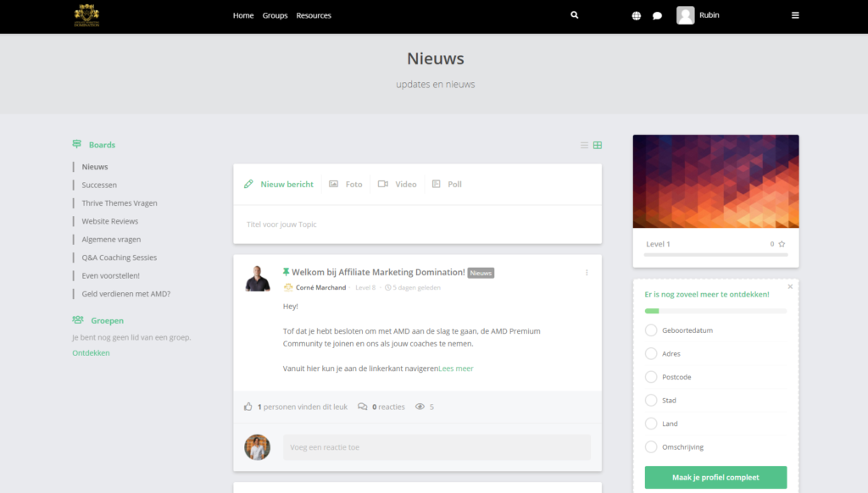Select the Video tab
868x493 pixels.
pyautogui.click(x=398, y=185)
